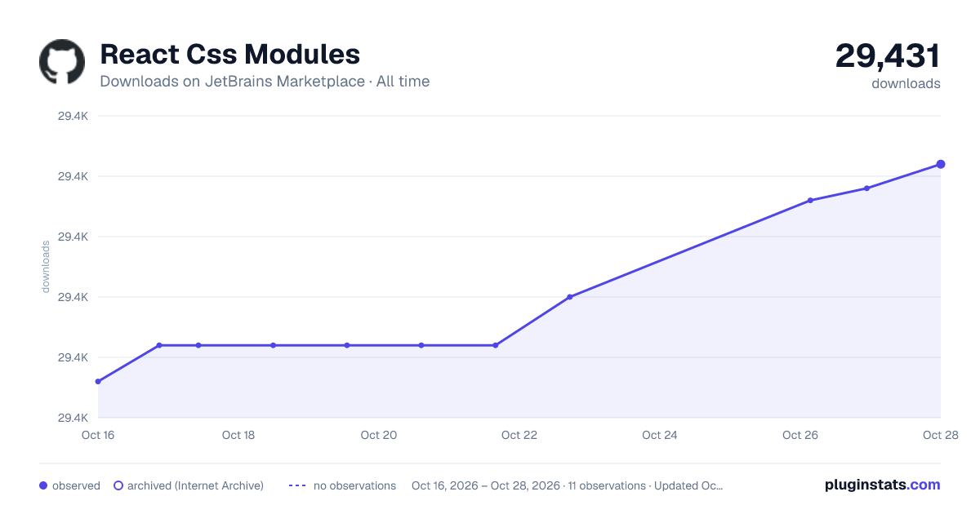Image resolution: width=980 pixels, height=514 pixels.
Task: Select the data point just before Oct 22
Action: [495, 345]
